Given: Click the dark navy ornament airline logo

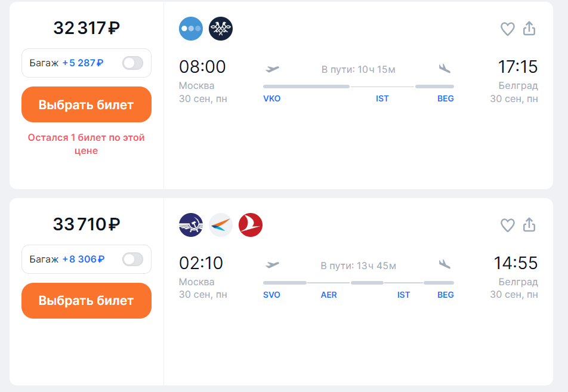Looking at the screenshot, I should [221, 29].
